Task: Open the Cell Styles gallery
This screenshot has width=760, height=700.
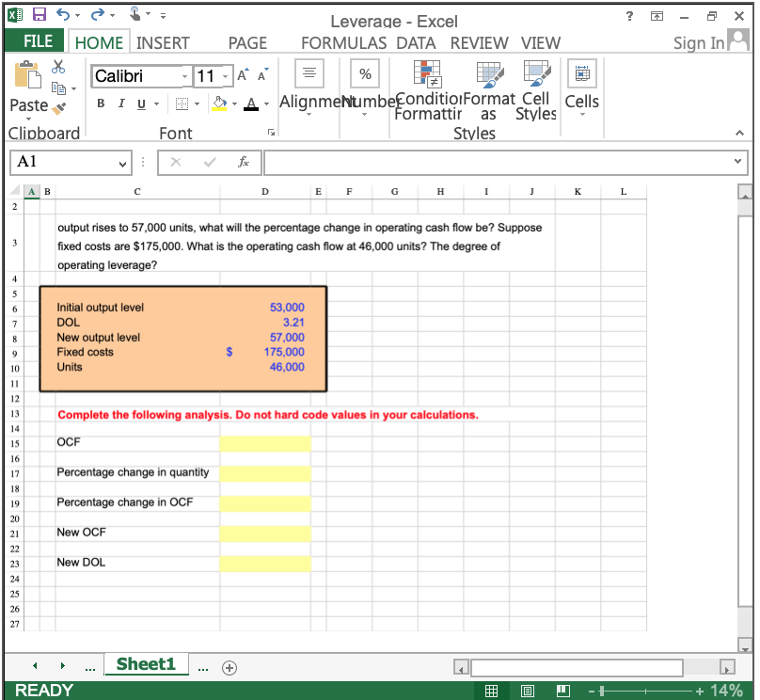Action: [535, 91]
